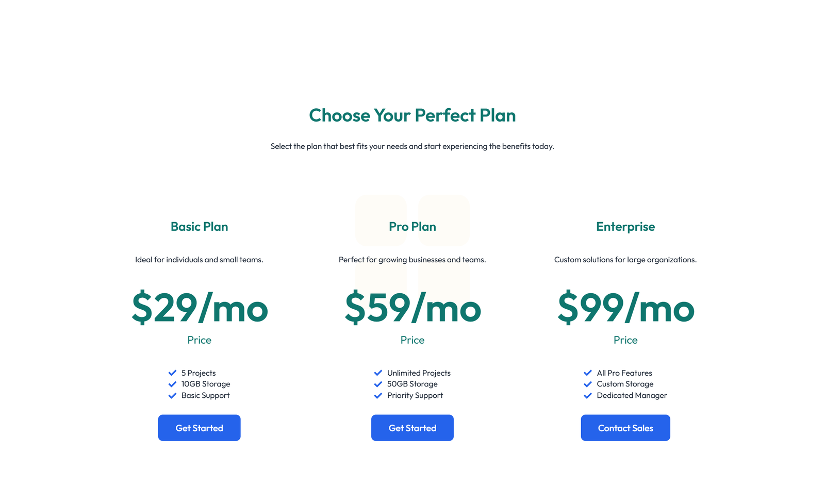The width and height of the screenshot is (825, 504).
Task: Click the checkmark beside Custom Storage
Action: (588, 384)
